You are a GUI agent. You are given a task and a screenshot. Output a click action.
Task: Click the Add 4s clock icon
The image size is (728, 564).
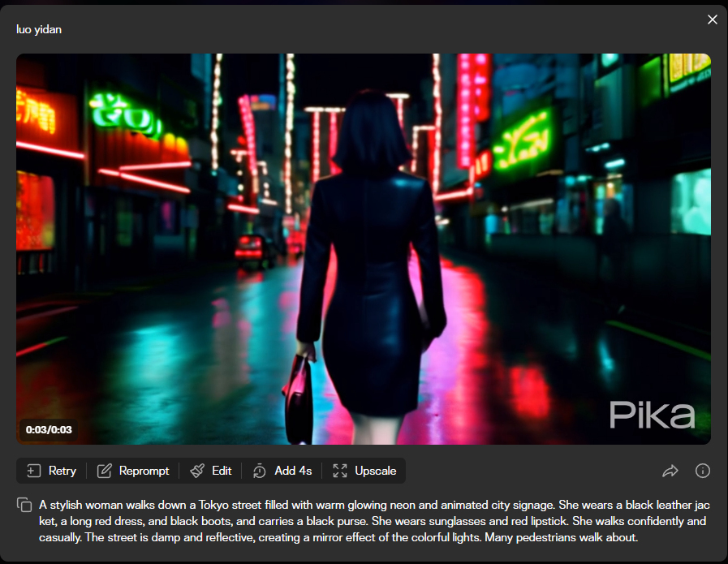260,471
